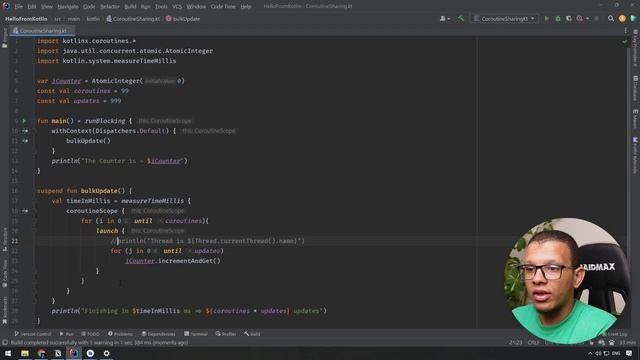Click the suspend call gutter icon beside withContext

tap(25, 131)
